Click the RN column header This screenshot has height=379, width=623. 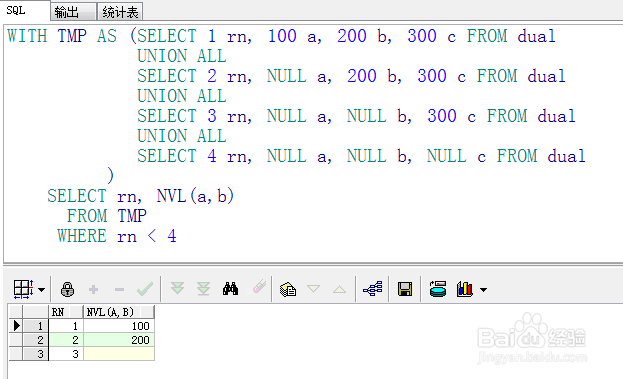66,312
